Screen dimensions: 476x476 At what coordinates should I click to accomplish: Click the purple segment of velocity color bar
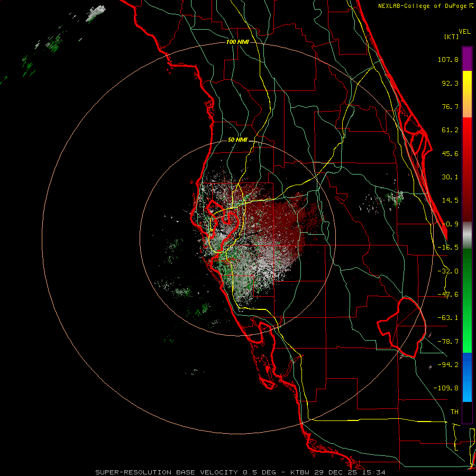coord(467,59)
